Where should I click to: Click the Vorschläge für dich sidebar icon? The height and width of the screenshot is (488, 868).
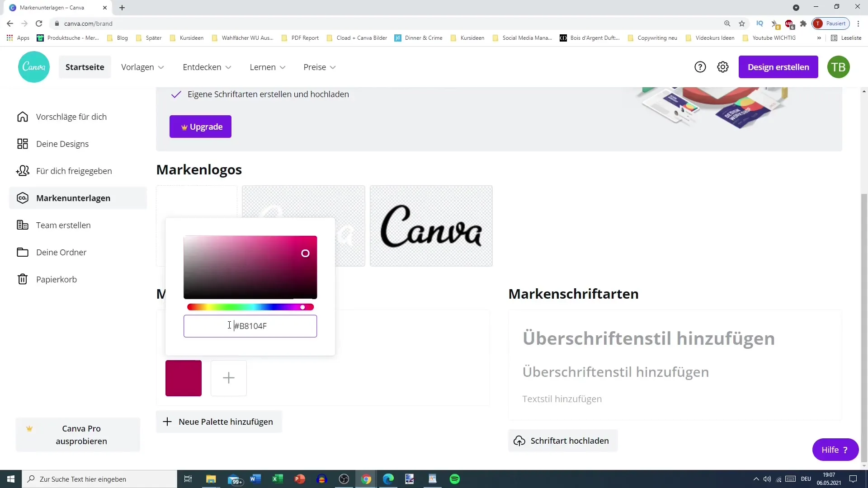tap(22, 117)
